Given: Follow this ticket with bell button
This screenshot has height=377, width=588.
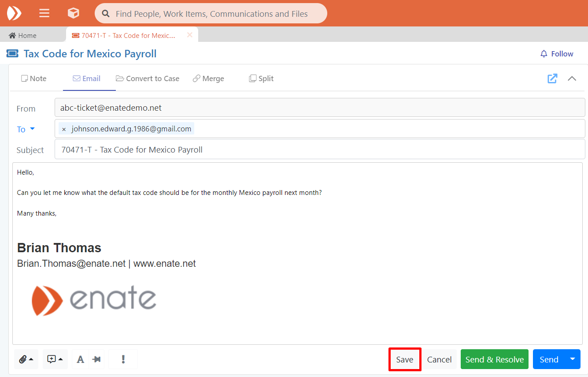Looking at the screenshot, I should point(557,54).
